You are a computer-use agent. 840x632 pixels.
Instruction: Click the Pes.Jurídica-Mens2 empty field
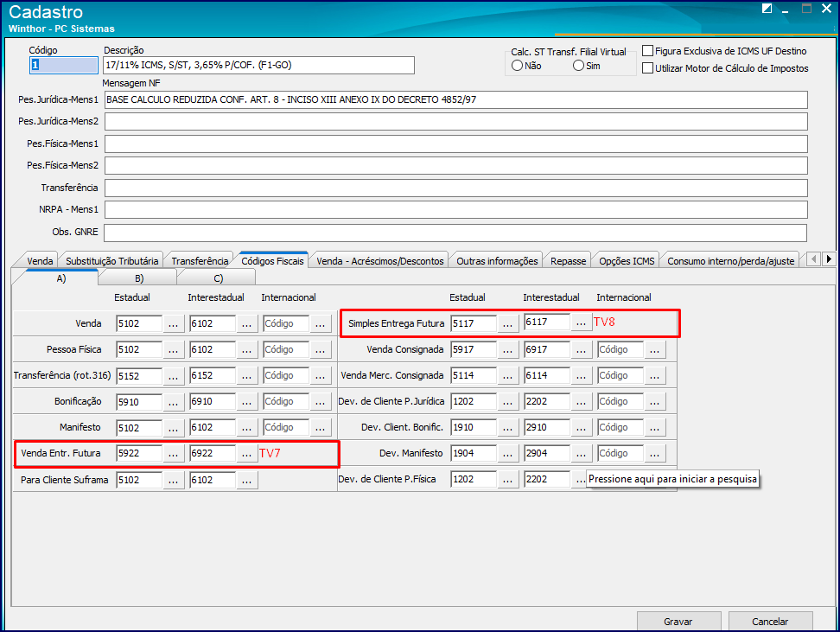pyautogui.click(x=456, y=121)
